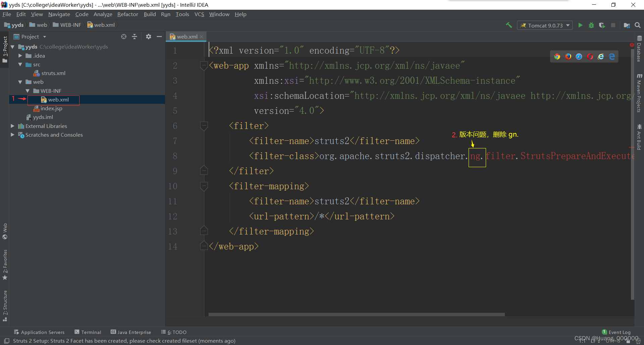Run with coverage icon in toolbar
Image resolution: width=644 pixels, height=345 pixels.
pos(602,25)
